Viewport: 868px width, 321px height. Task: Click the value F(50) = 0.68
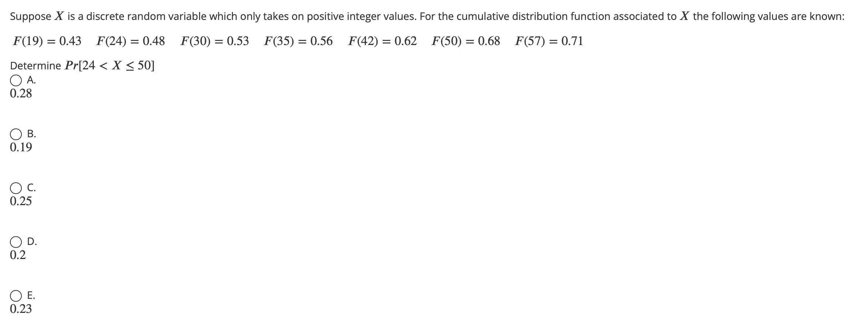click(x=465, y=41)
